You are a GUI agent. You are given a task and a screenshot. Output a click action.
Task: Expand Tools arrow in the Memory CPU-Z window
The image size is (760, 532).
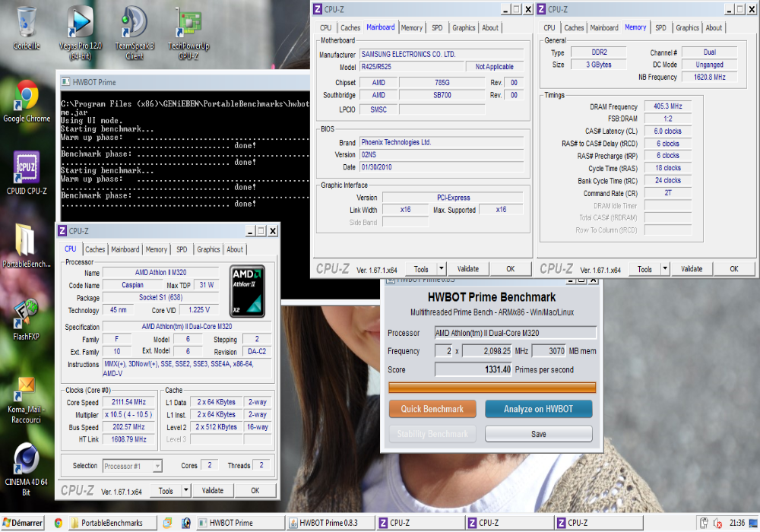(x=665, y=268)
